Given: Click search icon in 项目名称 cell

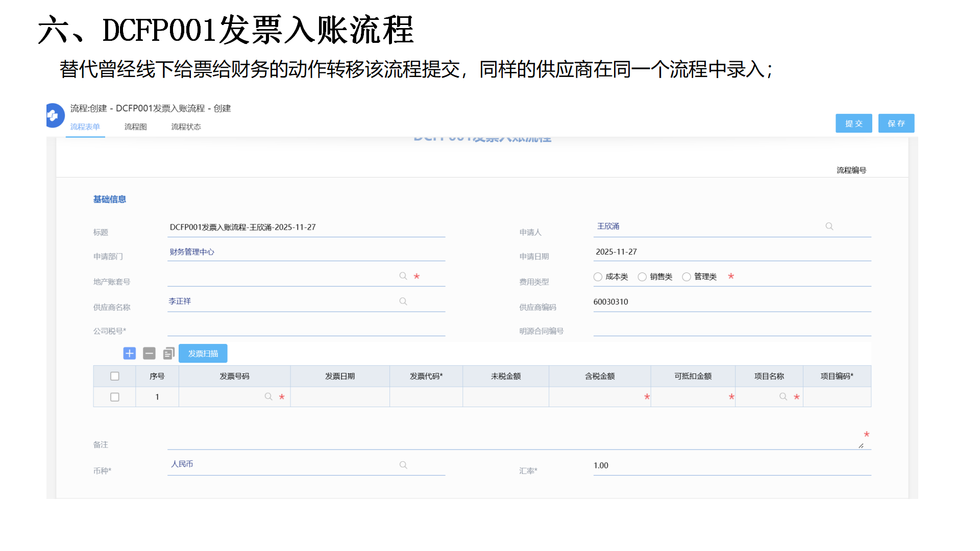Looking at the screenshot, I should [x=783, y=396].
